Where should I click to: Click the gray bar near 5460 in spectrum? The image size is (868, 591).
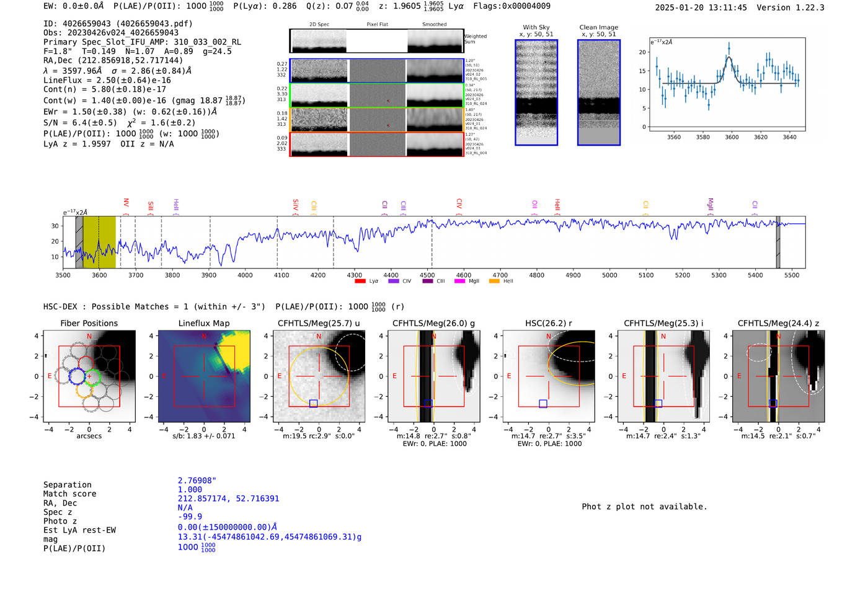(x=778, y=242)
